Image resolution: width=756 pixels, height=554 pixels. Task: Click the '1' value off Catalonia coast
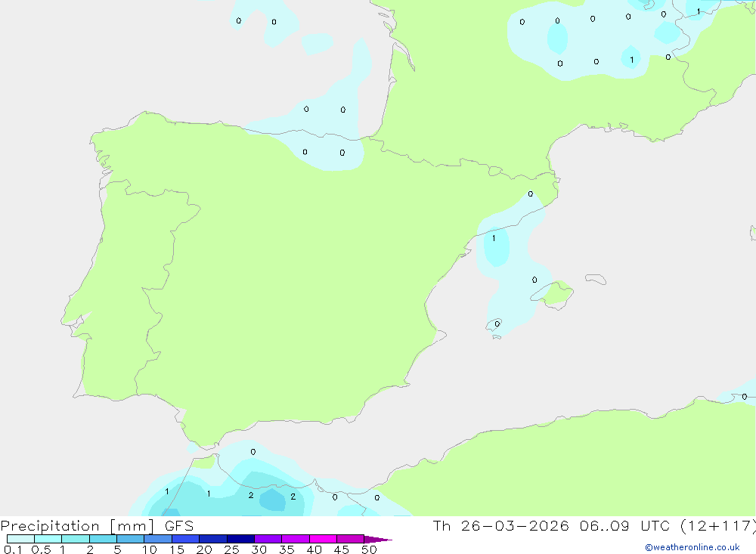coord(494,238)
